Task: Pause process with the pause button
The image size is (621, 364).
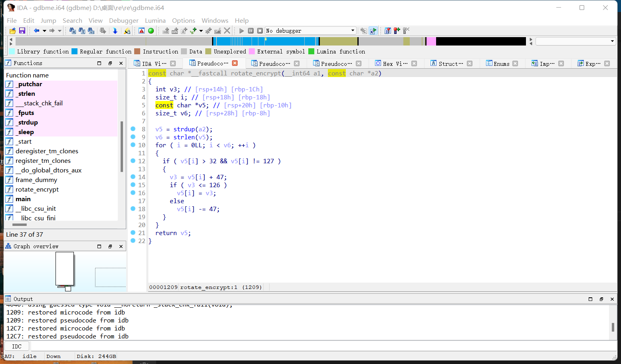Action: (x=251, y=31)
